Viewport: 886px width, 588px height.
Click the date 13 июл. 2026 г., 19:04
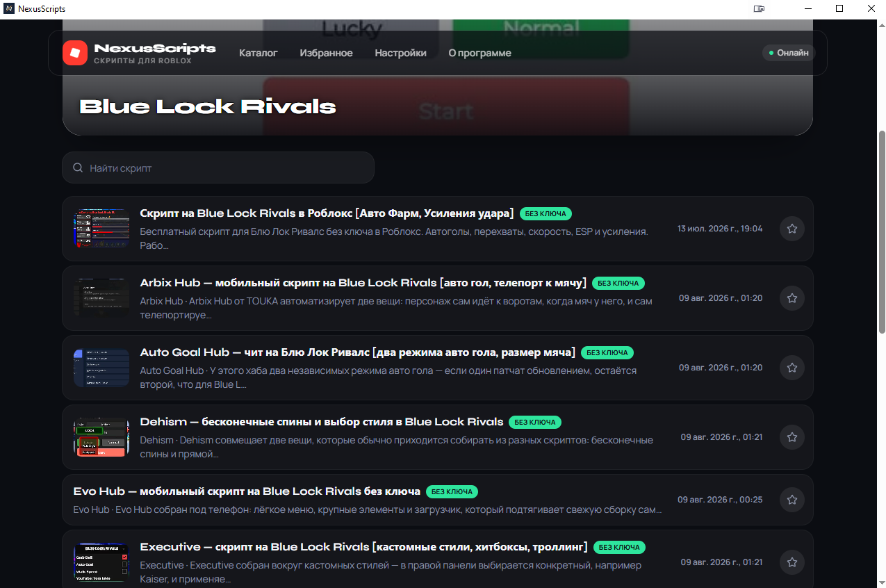click(x=720, y=229)
